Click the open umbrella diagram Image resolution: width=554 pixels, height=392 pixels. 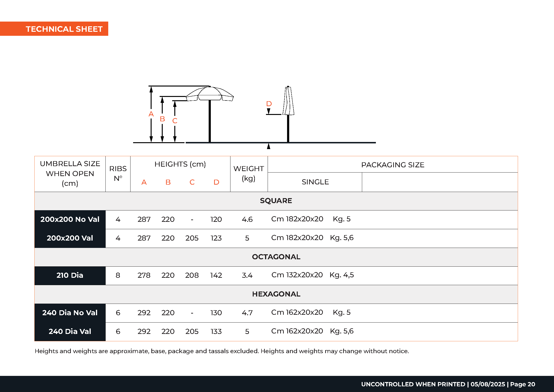point(209,95)
